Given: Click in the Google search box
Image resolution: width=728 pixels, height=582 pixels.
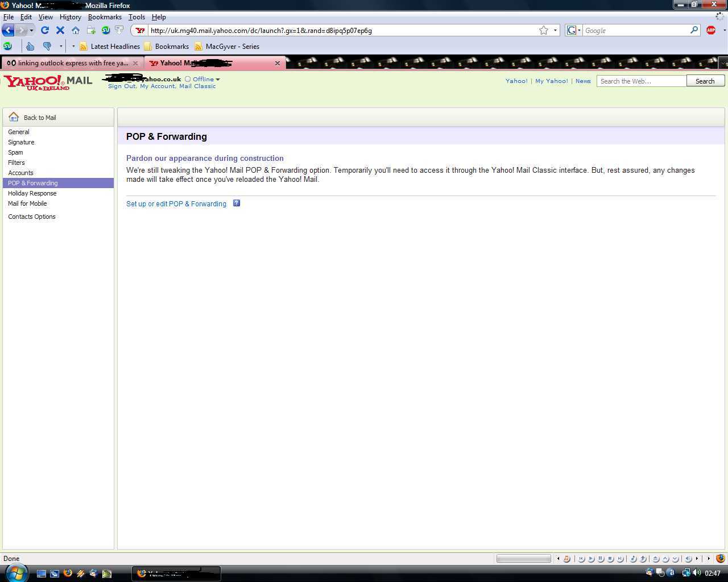Looking at the screenshot, I should [636, 30].
